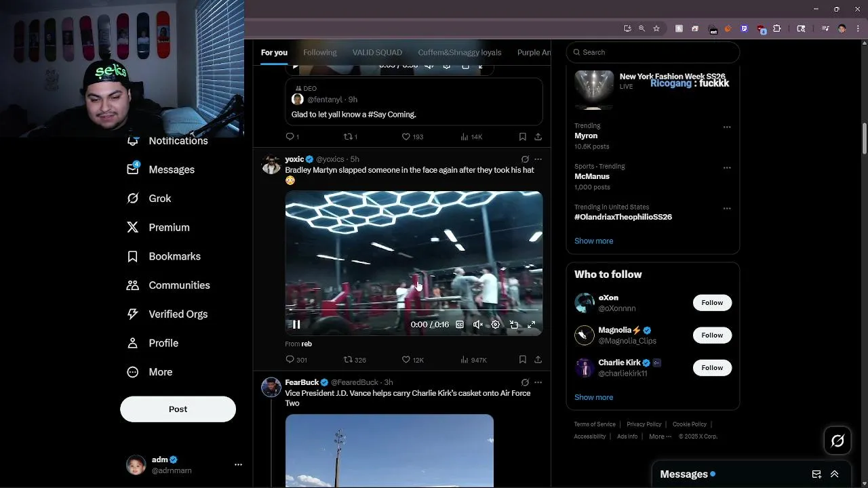Expand the Messages drawer

(x=835, y=474)
